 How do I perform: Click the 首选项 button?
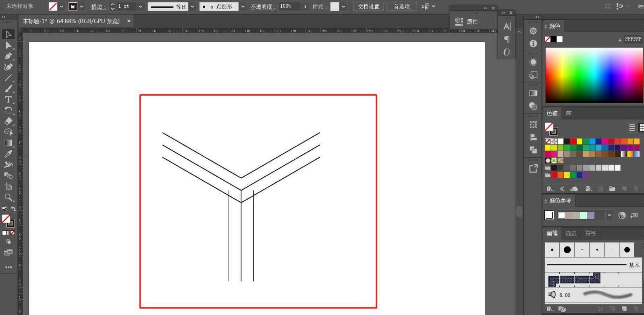(x=401, y=6)
